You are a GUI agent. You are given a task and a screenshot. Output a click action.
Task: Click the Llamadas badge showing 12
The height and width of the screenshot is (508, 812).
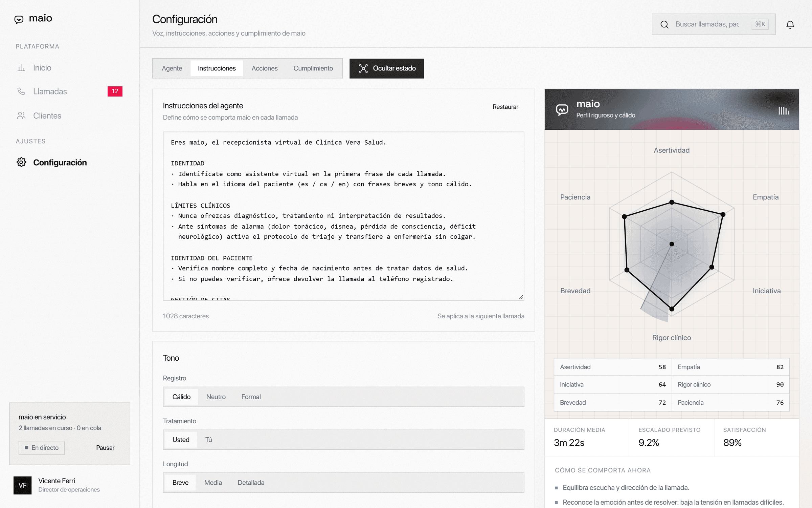(x=115, y=91)
